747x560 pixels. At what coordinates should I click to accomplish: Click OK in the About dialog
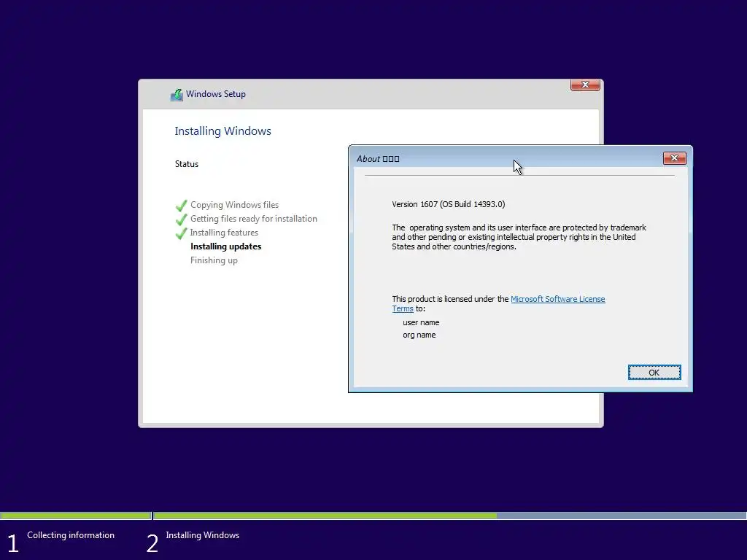654,373
